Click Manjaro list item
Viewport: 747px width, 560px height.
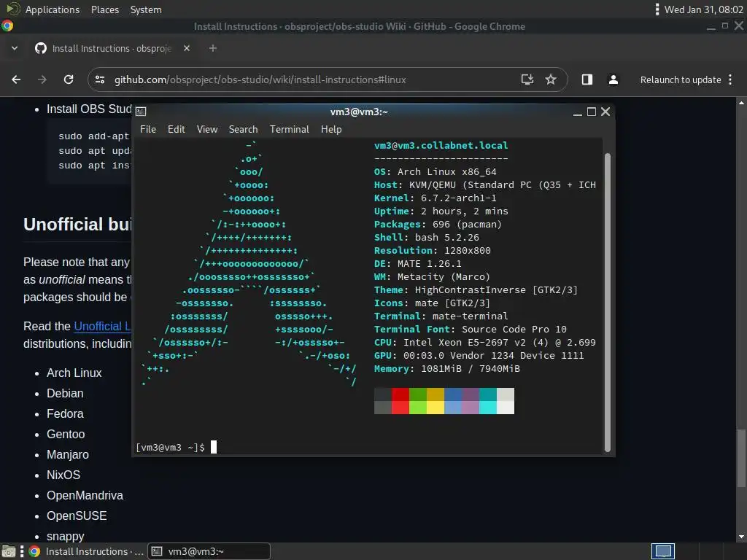pos(68,455)
